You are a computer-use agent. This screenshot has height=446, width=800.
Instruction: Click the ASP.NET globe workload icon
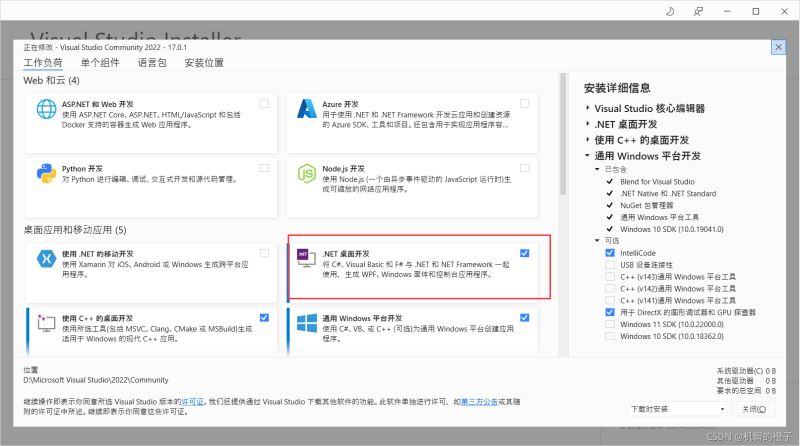pos(46,109)
